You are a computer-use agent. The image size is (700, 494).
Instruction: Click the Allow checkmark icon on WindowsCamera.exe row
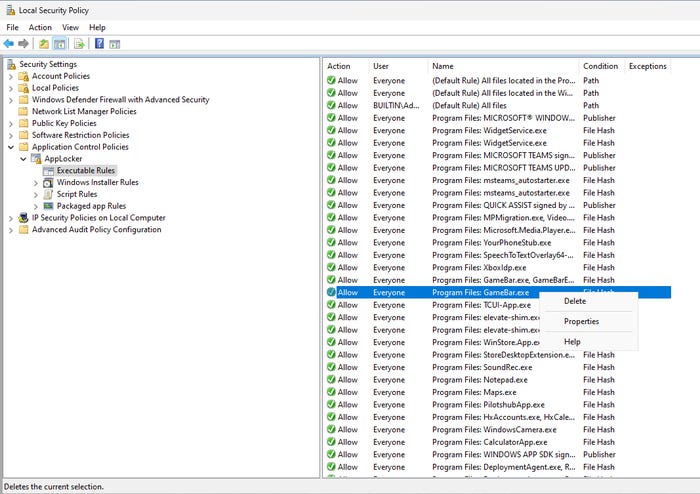[331, 429]
